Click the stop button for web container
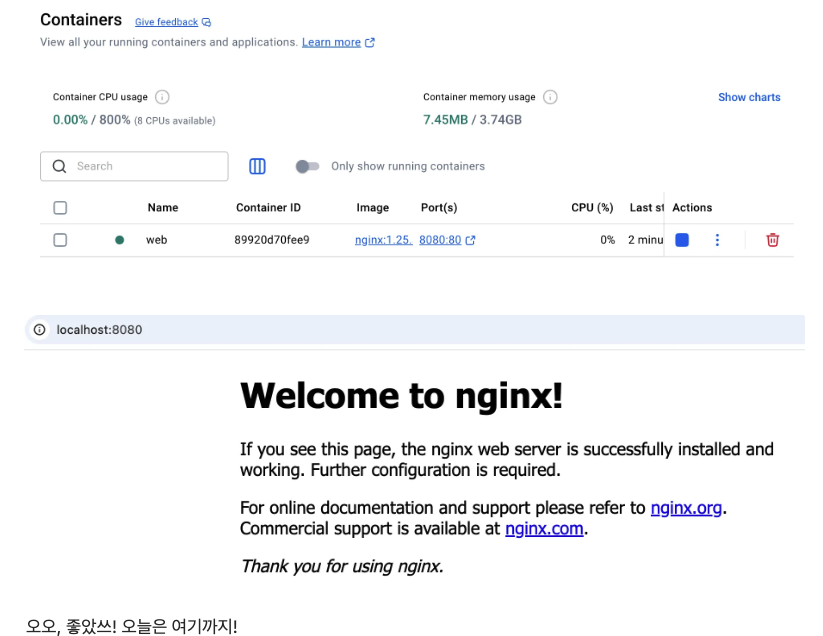This screenshot has height=636, width=823. pos(682,240)
